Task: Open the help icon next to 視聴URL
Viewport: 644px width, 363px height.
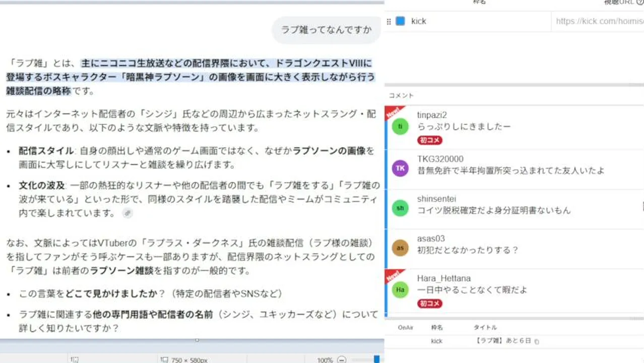Action: coord(640,3)
